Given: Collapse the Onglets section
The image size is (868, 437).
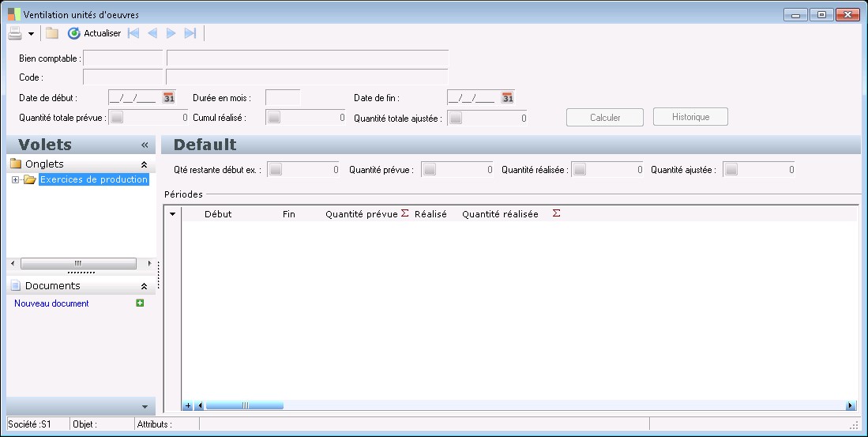Looking at the screenshot, I should [x=144, y=164].
